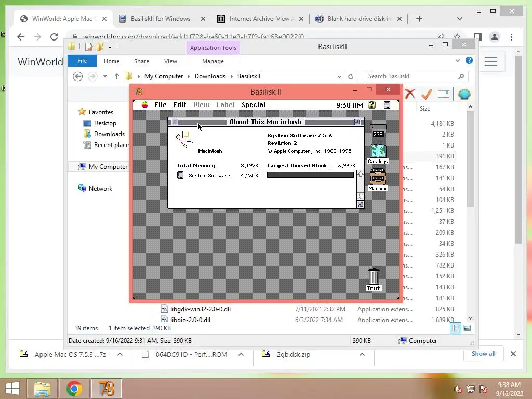Switch to Explorer Manage tab
Screen dimensions: 532x399
pyautogui.click(x=212, y=61)
